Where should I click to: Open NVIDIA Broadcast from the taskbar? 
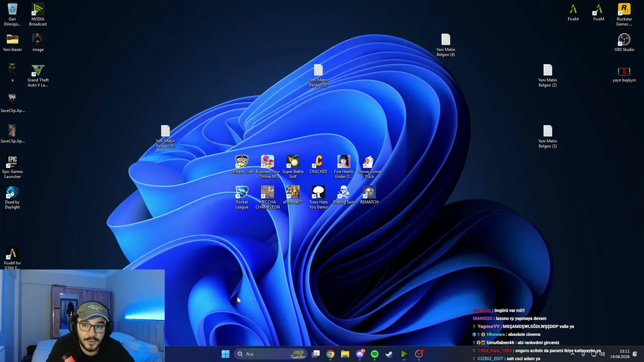[x=404, y=354]
